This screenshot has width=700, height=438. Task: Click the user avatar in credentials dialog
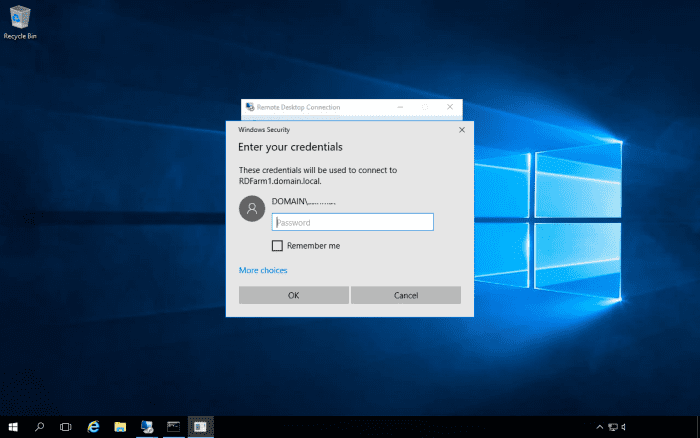coord(252,209)
